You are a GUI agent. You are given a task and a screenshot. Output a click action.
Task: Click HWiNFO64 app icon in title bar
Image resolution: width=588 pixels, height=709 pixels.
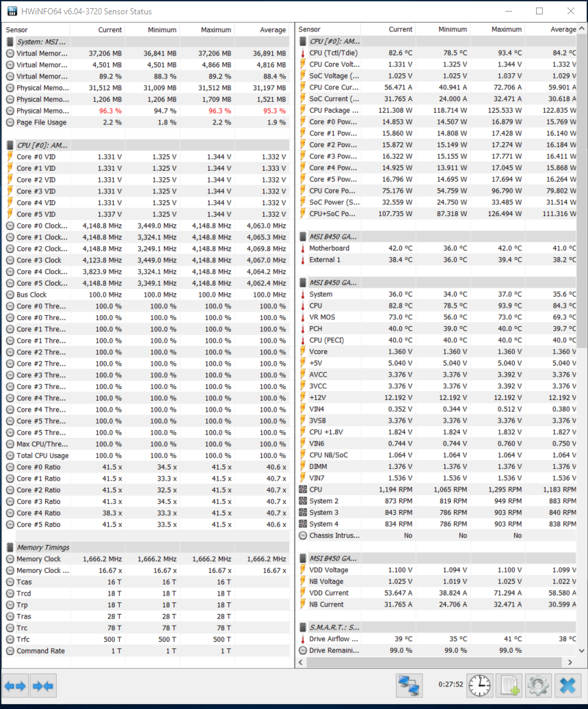[12, 12]
